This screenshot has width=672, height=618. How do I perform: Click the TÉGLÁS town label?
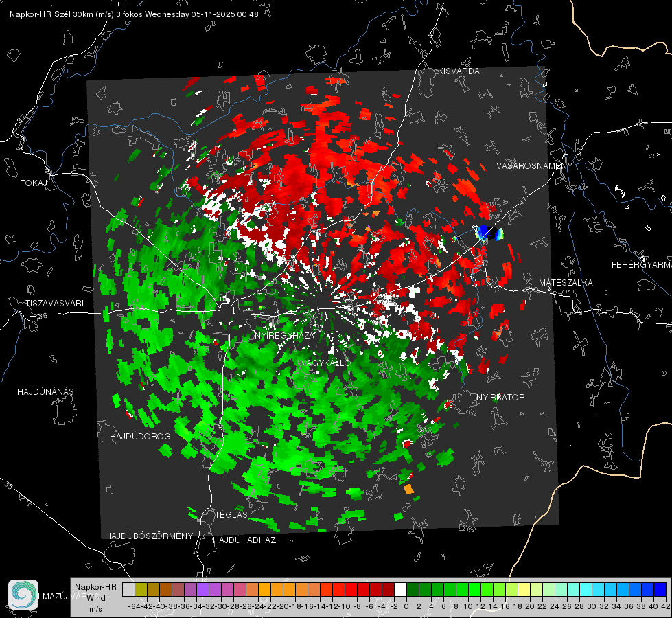coord(231,515)
